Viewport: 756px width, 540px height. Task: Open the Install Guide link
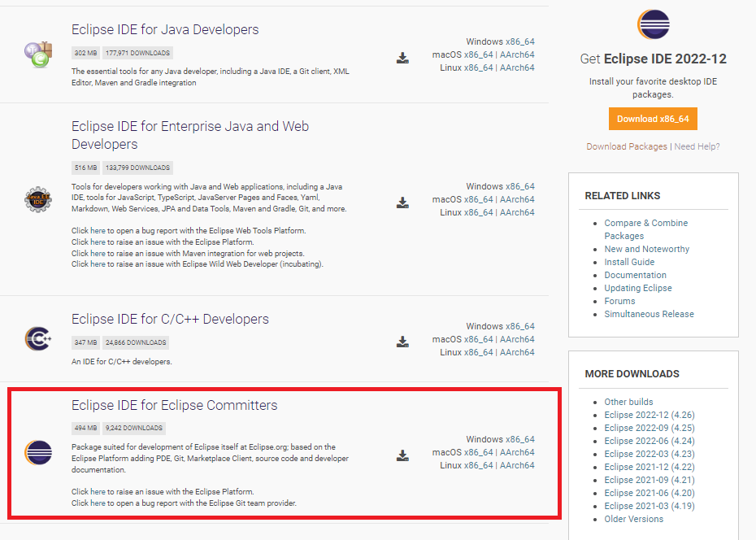[630, 262]
